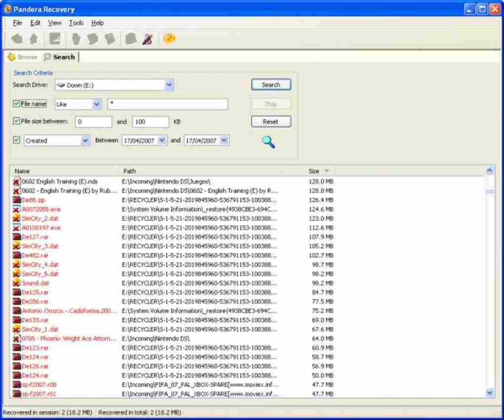Select the file name sp-f2007.r01
The width and height of the screenshot is (504, 420).
point(39,394)
